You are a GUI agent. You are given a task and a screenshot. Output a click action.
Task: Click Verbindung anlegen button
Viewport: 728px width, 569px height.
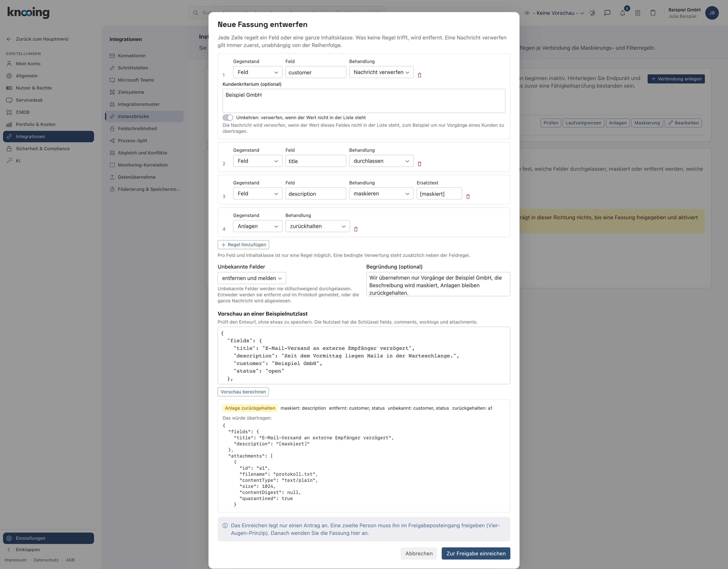point(676,79)
